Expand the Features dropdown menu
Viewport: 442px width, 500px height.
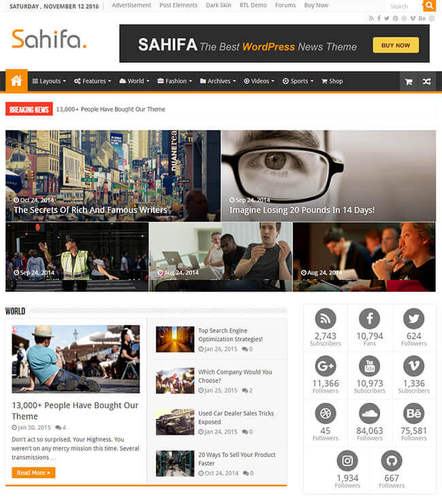(92, 81)
